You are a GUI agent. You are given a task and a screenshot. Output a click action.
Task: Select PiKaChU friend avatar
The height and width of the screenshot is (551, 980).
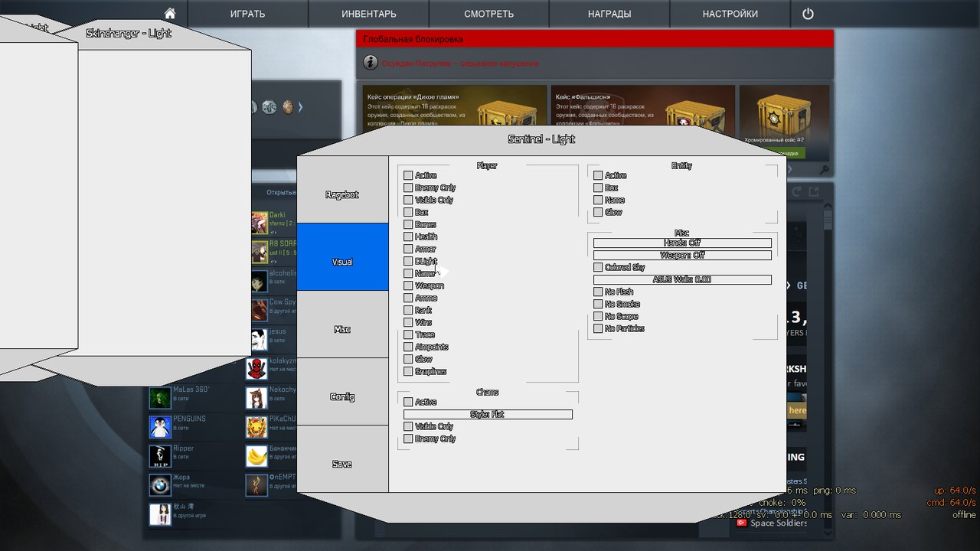pos(256,426)
